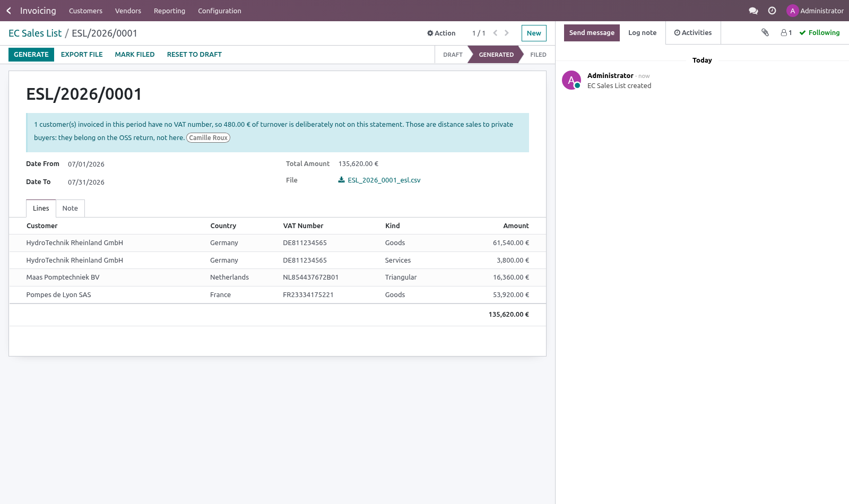
Task: Open the Action gear menu
Action: pos(441,33)
